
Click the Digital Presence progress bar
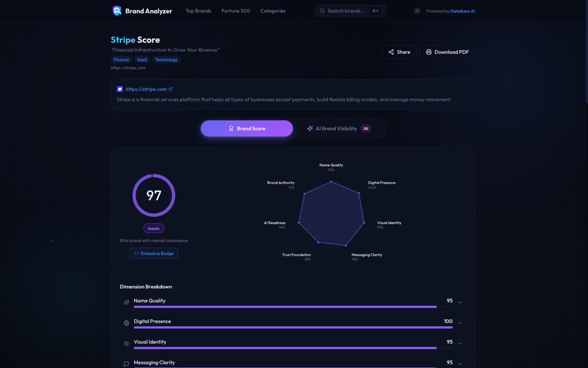tap(293, 327)
